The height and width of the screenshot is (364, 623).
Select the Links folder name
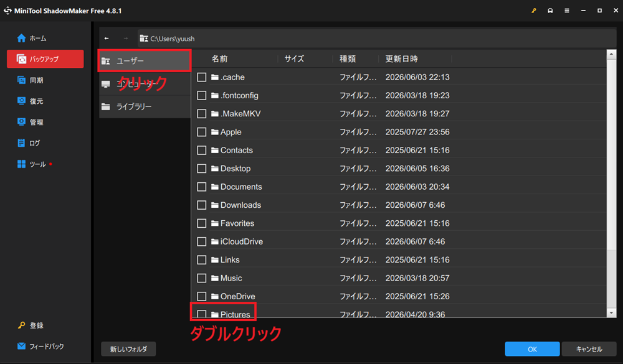coord(230,259)
